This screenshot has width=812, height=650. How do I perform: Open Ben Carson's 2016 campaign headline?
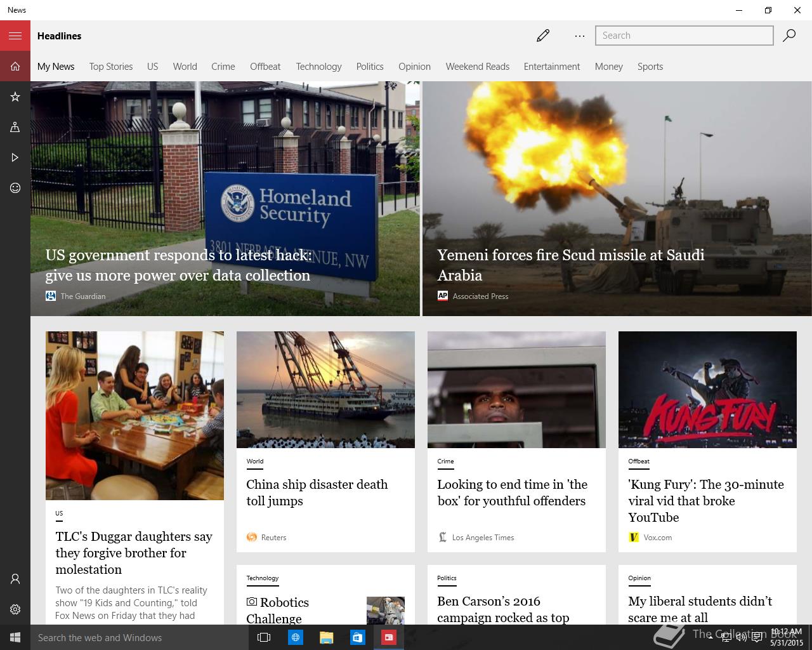[503, 609]
